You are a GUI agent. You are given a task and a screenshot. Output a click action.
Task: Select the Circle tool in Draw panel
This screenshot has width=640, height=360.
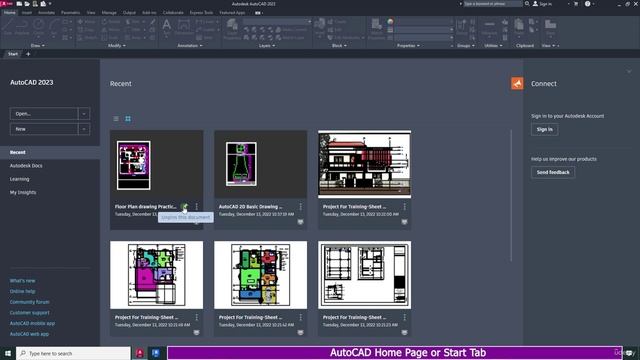point(38,26)
